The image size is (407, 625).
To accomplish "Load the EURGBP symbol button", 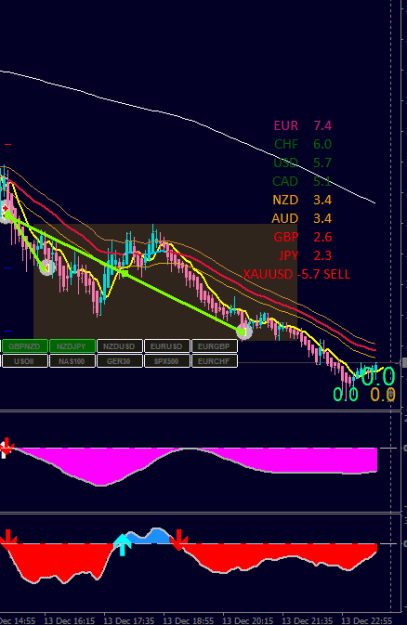I will 214,346.
